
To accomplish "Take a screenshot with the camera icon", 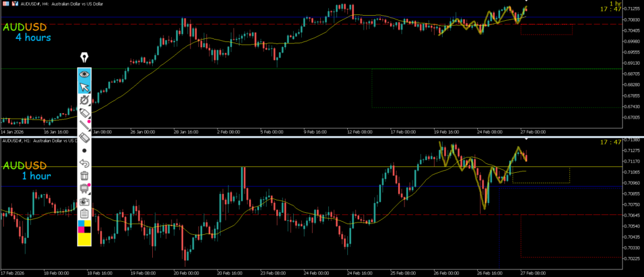I will click(x=84, y=202).
